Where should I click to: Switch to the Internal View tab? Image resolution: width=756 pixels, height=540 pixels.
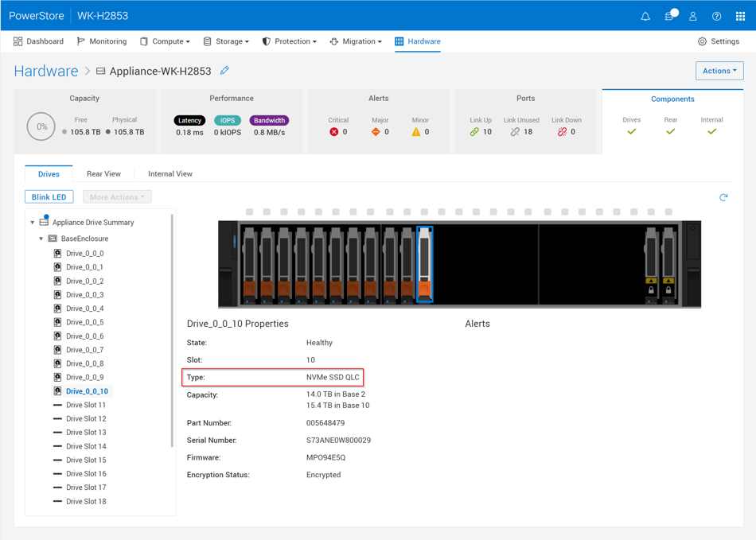[170, 173]
